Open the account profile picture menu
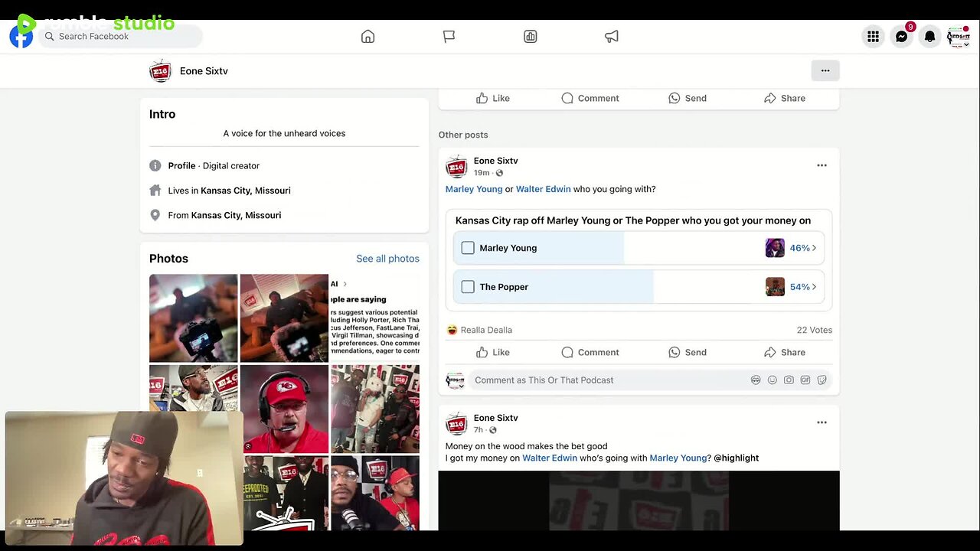This screenshot has width=980, height=551. (959, 37)
